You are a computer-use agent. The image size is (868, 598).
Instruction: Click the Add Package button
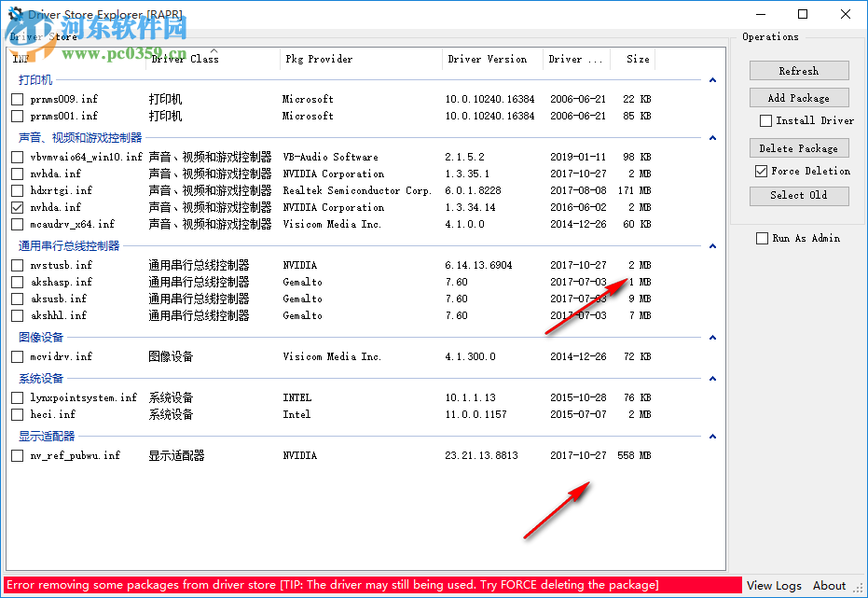tap(799, 98)
